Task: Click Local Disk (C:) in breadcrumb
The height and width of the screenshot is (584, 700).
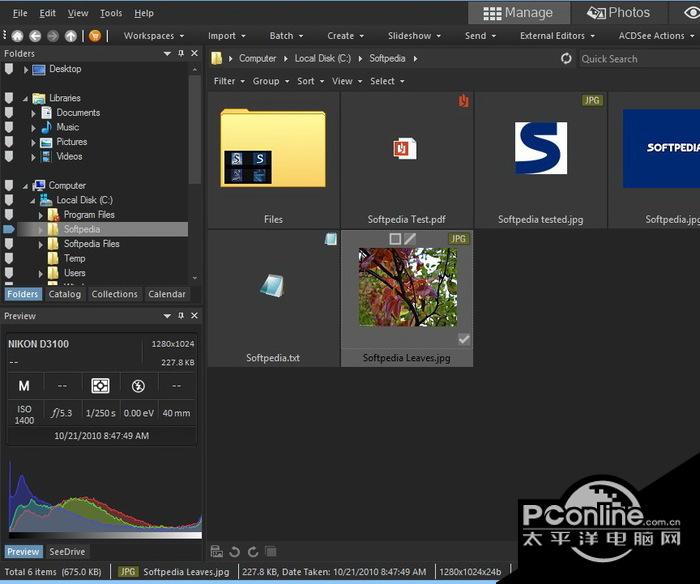Action: tap(323, 58)
